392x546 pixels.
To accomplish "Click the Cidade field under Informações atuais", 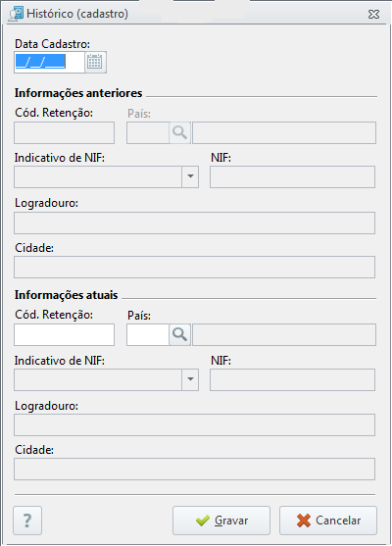I will coord(195,469).
